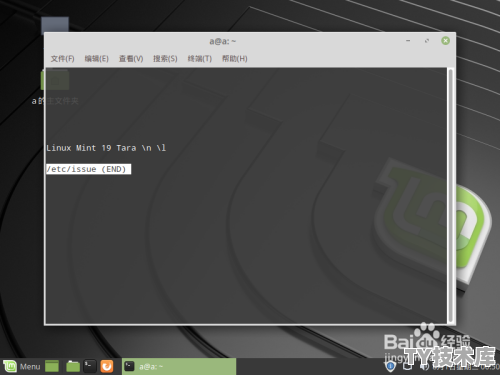Click the show desktop panel icon
Screen dimensions: 500x375
(x=52, y=366)
